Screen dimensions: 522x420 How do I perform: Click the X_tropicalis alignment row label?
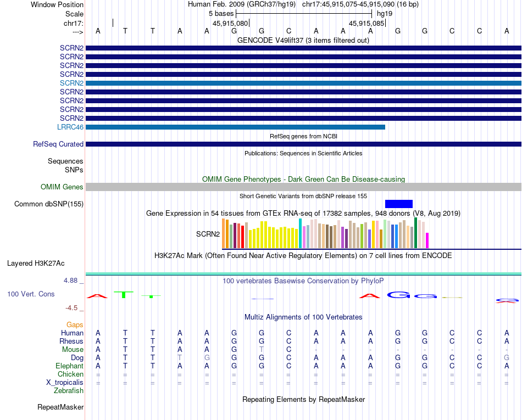[x=65, y=383]
